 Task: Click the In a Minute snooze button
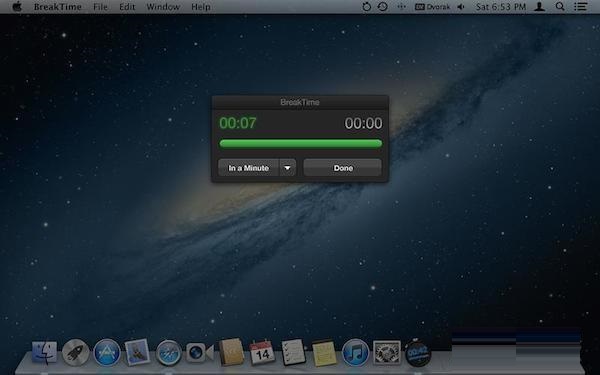[x=248, y=168]
